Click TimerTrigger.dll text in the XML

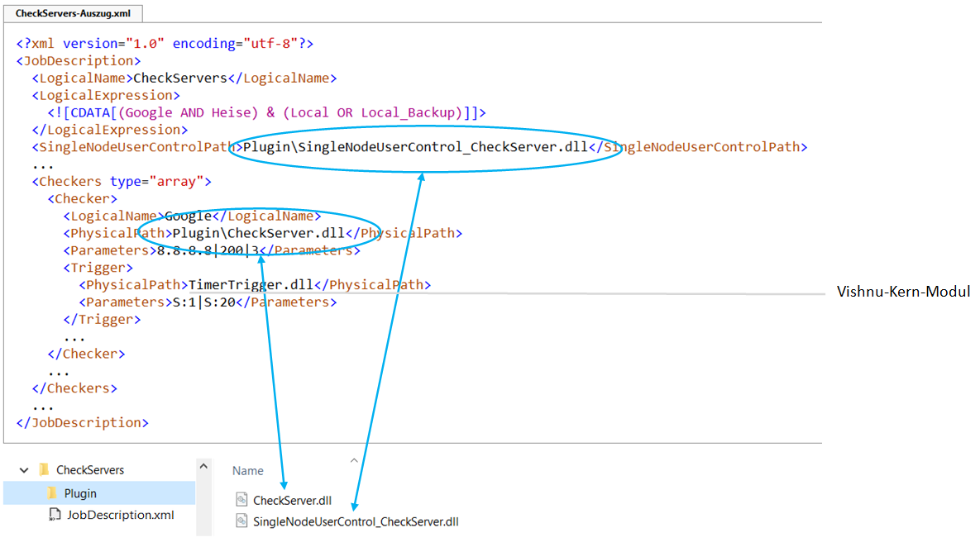251,285
